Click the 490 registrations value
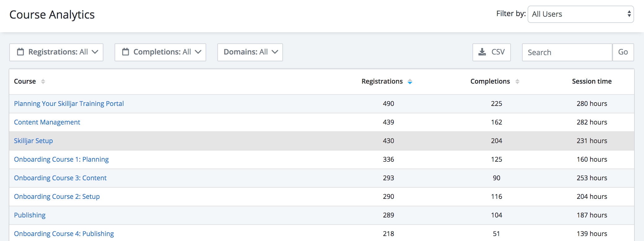The height and width of the screenshot is (241, 644). (389, 103)
